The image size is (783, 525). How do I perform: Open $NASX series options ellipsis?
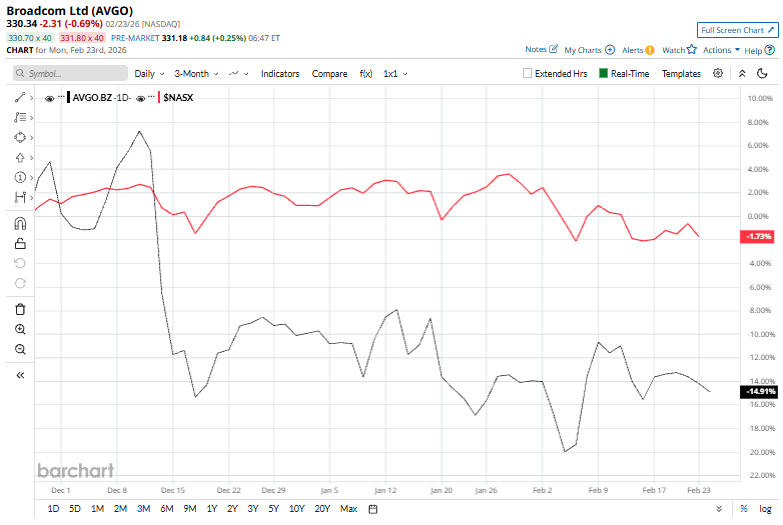151,96
